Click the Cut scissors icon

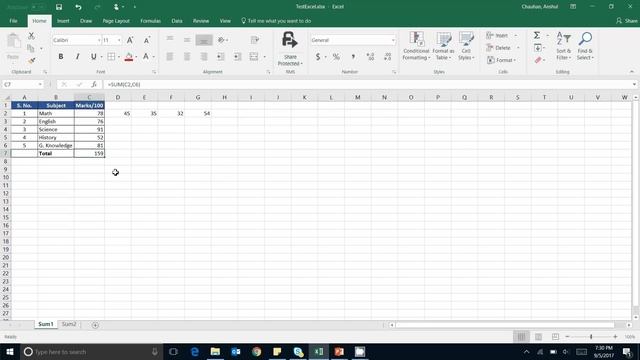[31, 36]
